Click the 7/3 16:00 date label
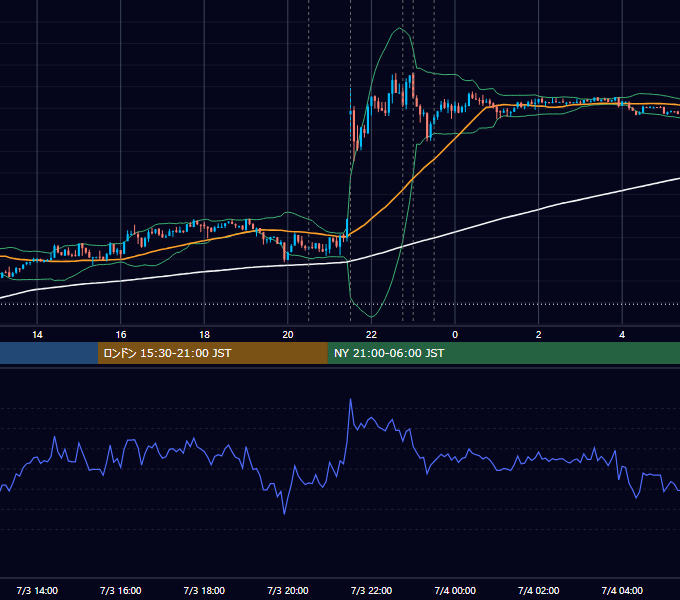680x600 pixels. (121, 590)
